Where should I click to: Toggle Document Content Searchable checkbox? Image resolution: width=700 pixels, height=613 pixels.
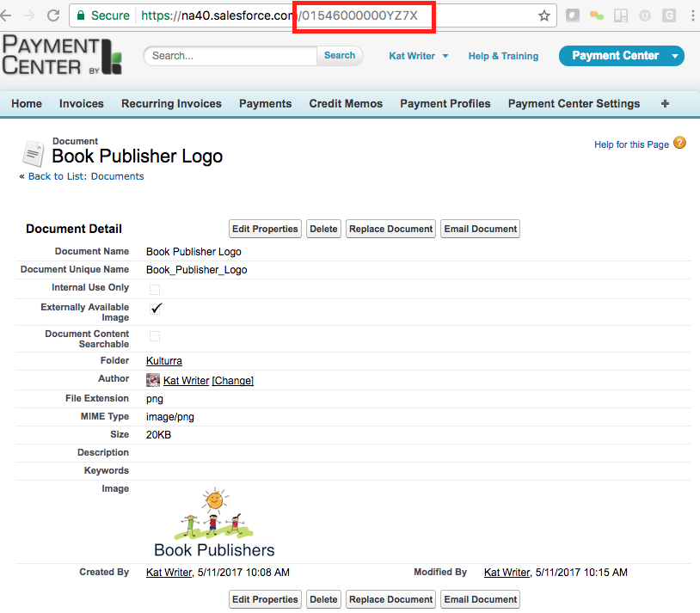(x=155, y=336)
